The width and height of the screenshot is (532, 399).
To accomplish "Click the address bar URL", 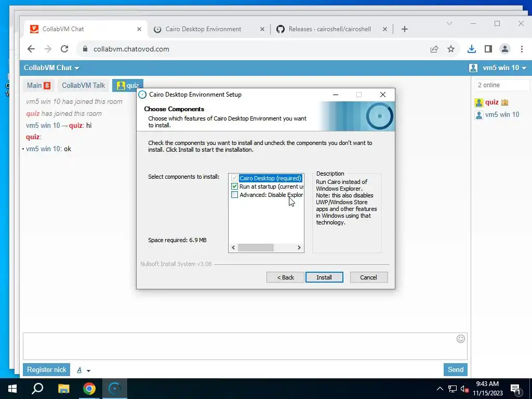I will pyautogui.click(x=131, y=49).
